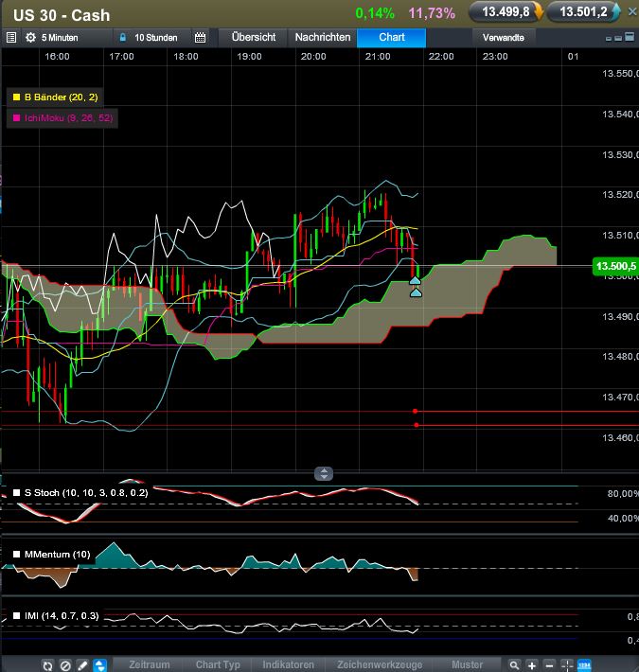This screenshot has height=672, width=639.
Task: Switch to the Nachrichten tab
Action: [x=323, y=38]
